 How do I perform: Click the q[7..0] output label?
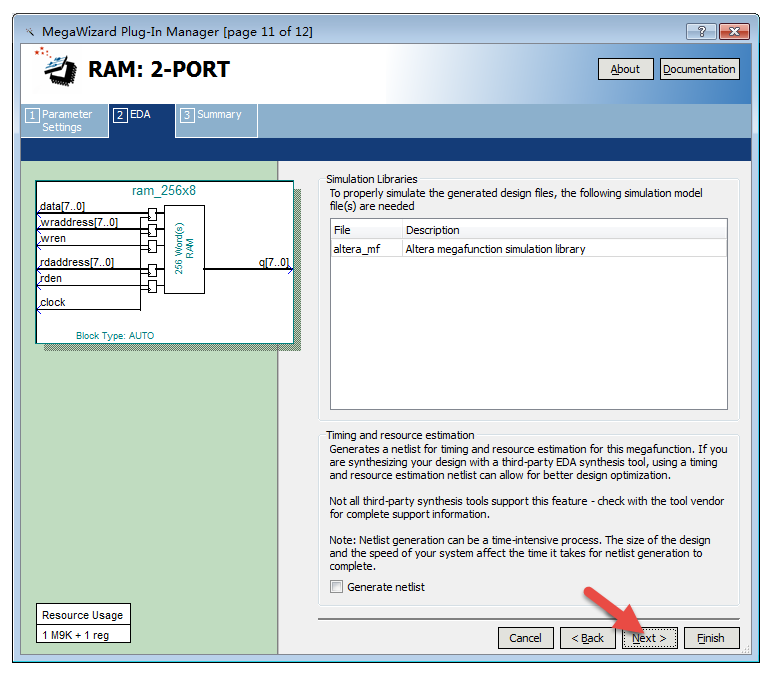[274, 262]
